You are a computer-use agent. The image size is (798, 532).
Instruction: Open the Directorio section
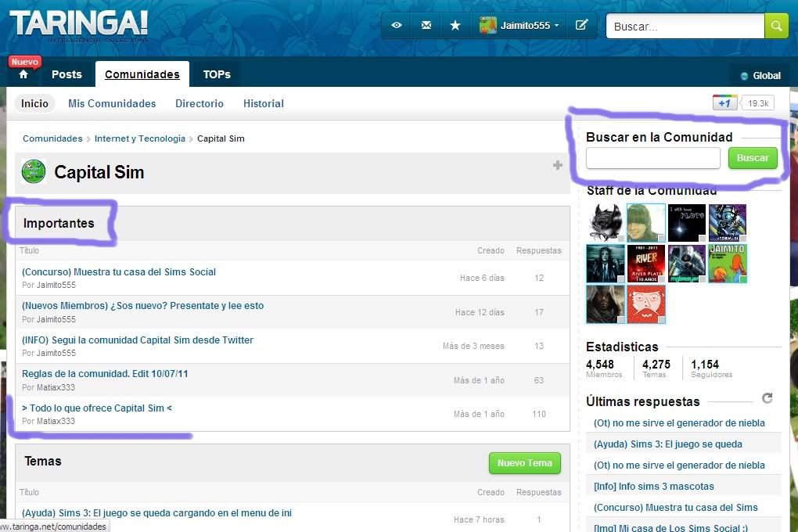coord(199,103)
